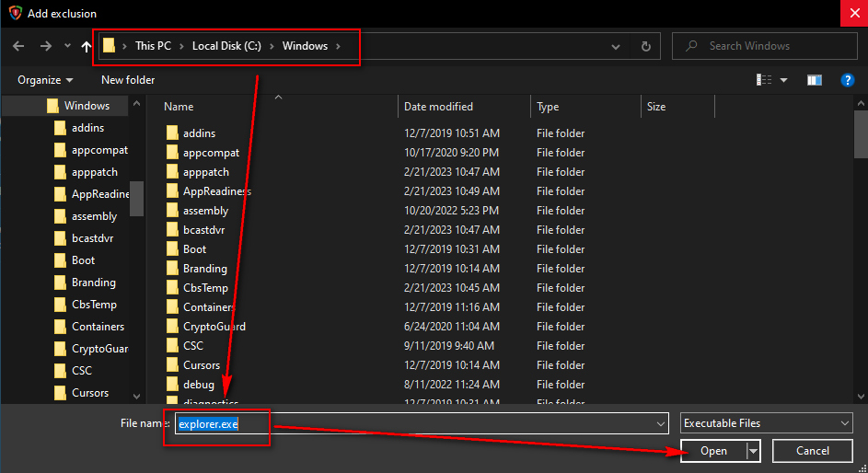Click apppatch folder icon in file list
Screen dimensions: 868x473
pyautogui.click(x=173, y=171)
